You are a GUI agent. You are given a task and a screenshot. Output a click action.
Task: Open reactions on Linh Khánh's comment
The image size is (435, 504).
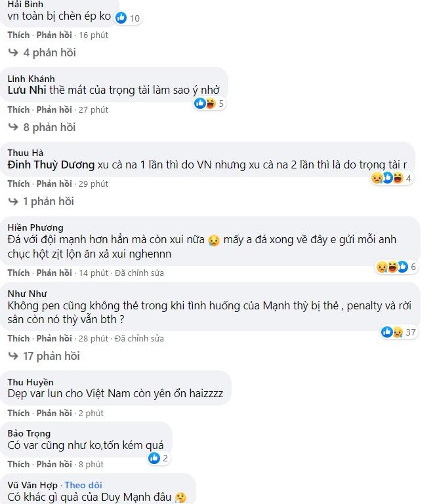[x=209, y=103]
